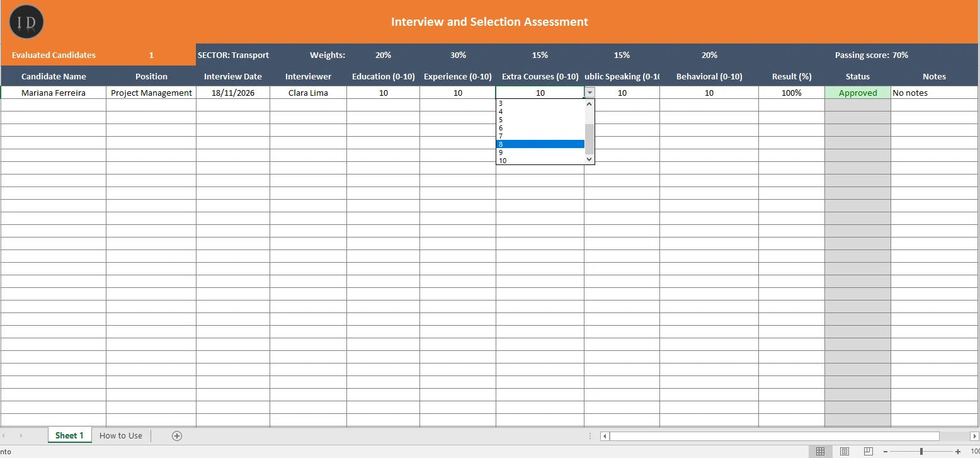Switch to Page Break Preview view
Screen dimensions: 980x458
click(x=869, y=452)
